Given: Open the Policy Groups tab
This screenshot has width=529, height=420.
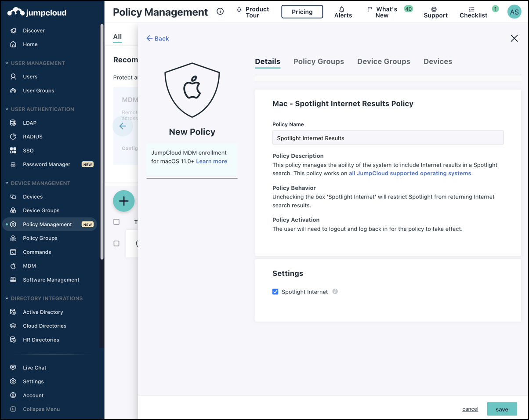Looking at the screenshot, I should tap(319, 62).
